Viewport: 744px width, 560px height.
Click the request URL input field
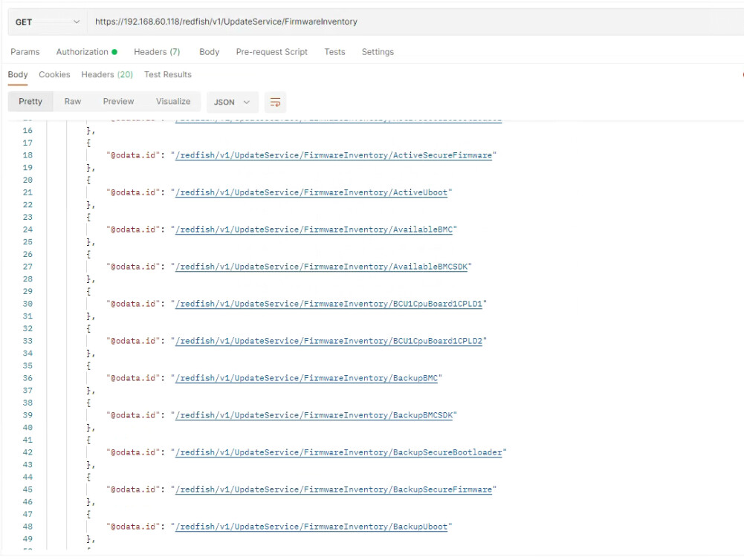tap(401, 22)
